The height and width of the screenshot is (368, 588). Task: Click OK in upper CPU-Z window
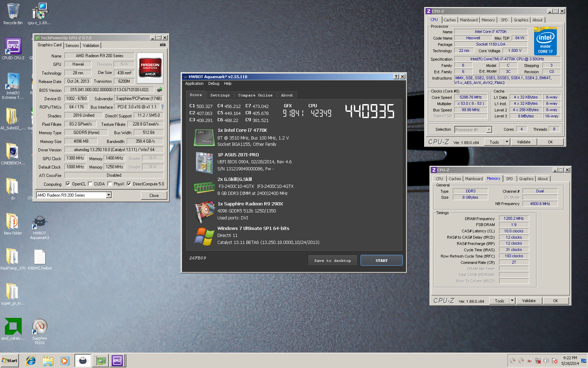[550, 142]
